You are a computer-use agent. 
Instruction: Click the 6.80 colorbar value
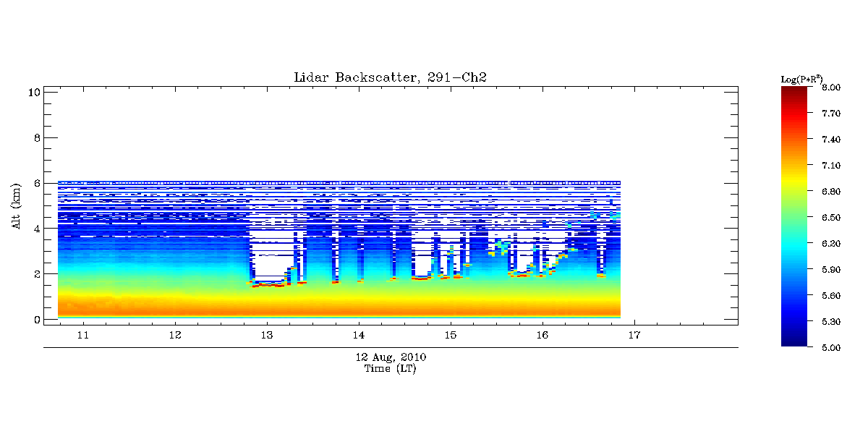click(830, 192)
